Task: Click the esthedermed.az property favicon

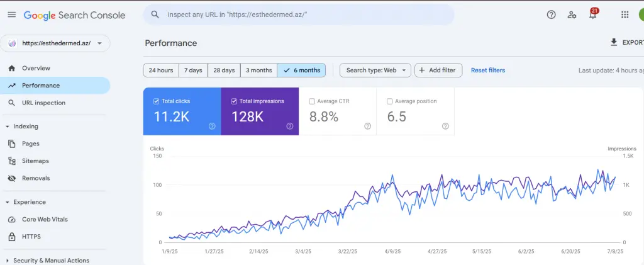Action: 12,43
